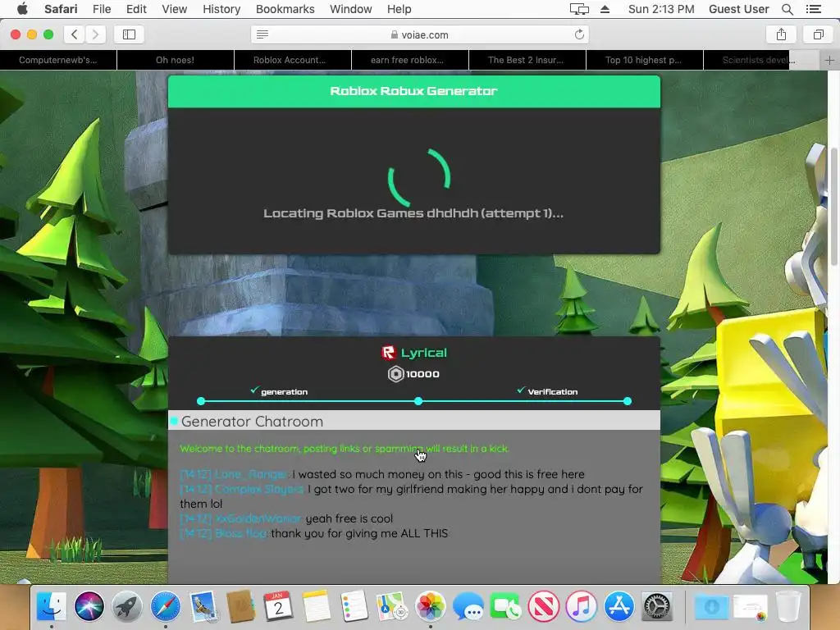This screenshot has width=840, height=630.
Task: Reload the voiae.com page
Action: point(579,34)
